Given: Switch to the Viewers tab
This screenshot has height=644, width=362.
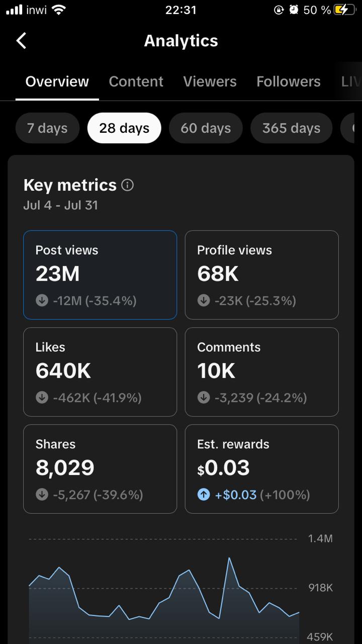Looking at the screenshot, I should point(210,82).
